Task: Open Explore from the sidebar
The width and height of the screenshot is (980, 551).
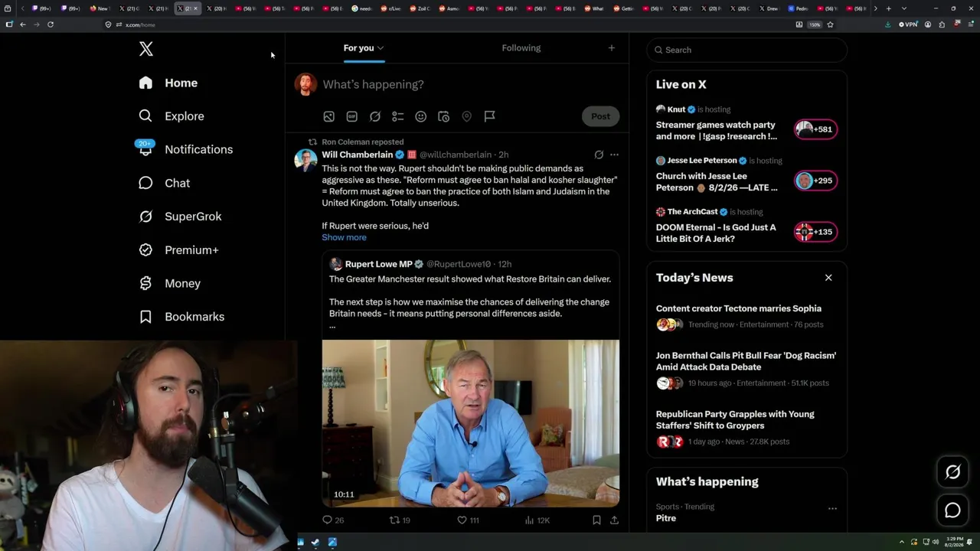Action: [171, 116]
